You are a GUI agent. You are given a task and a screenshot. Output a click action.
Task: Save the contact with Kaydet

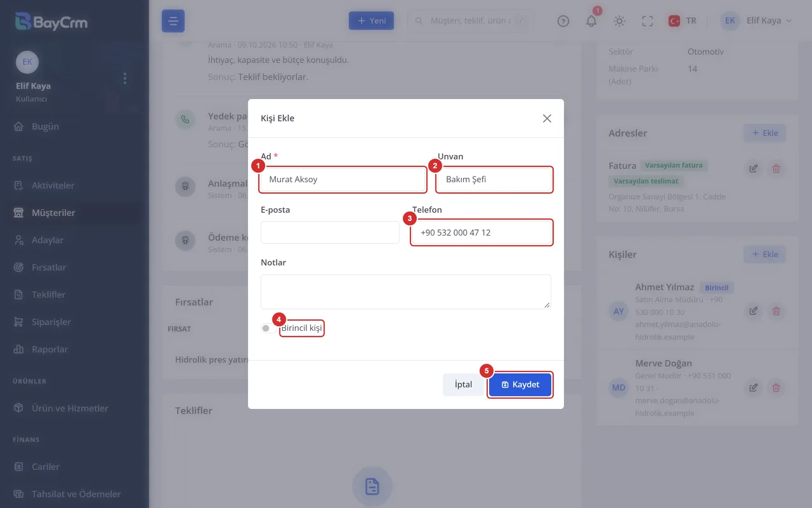(x=520, y=385)
